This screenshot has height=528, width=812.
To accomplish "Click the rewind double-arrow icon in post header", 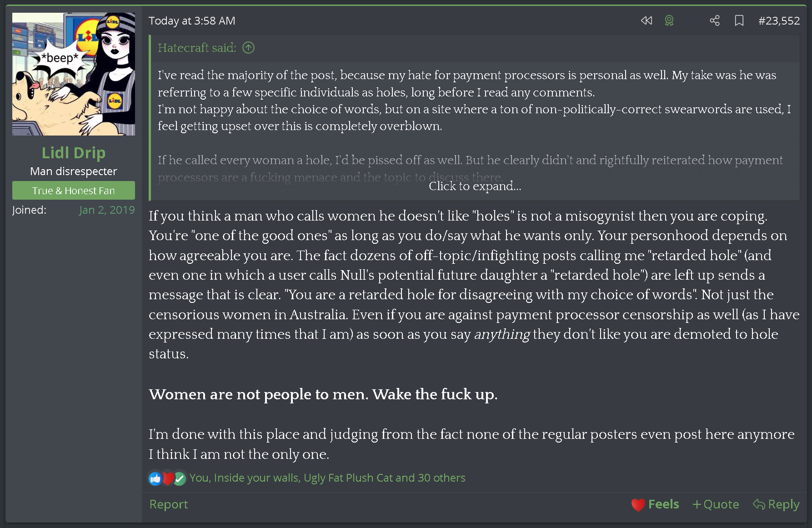I will (646, 20).
